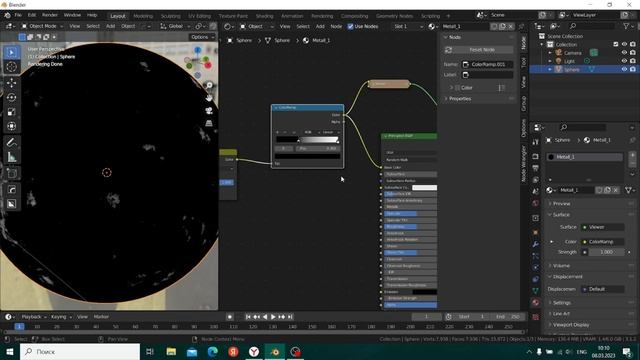
Task: Open the File menu
Action: point(18,15)
